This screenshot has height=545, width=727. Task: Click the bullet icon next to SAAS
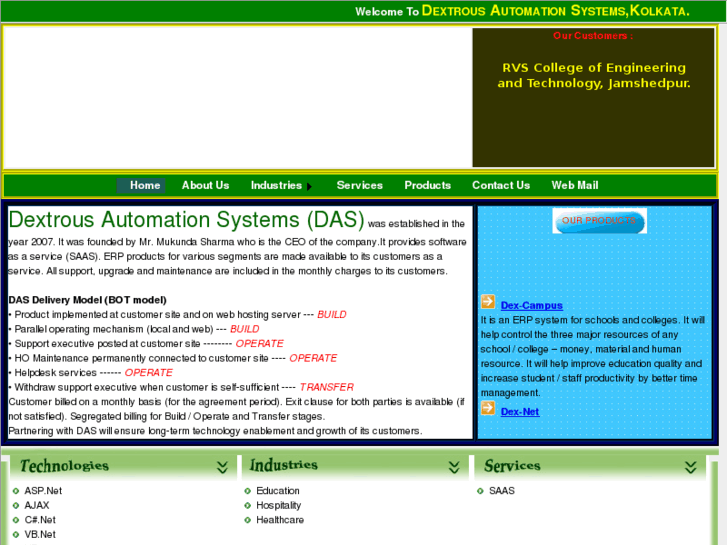pyautogui.click(x=480, y=491)
